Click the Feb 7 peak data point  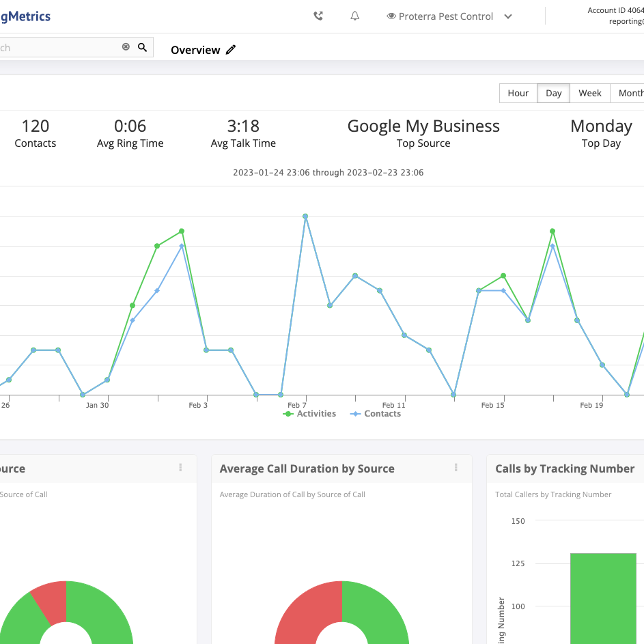[305, 216]
